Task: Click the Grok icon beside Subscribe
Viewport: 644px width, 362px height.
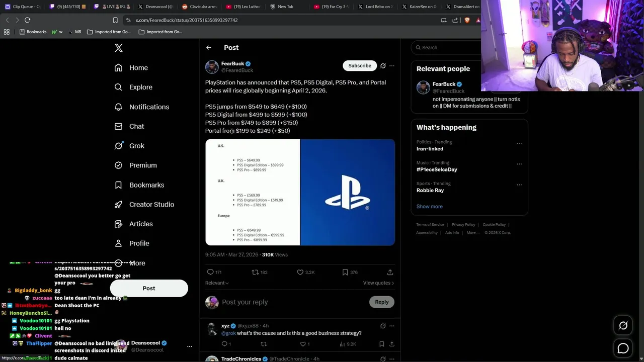Action: (x=383, y=66)
